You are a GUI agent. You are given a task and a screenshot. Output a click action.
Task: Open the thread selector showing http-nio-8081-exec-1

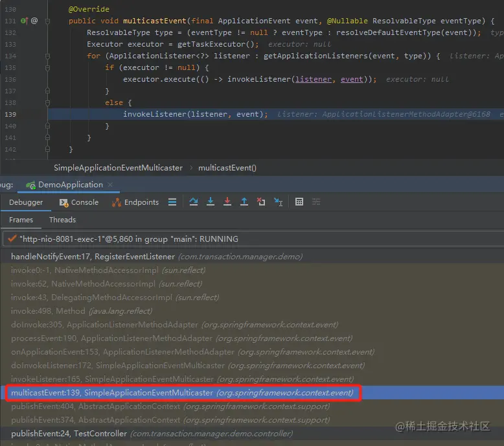point(253,239)
